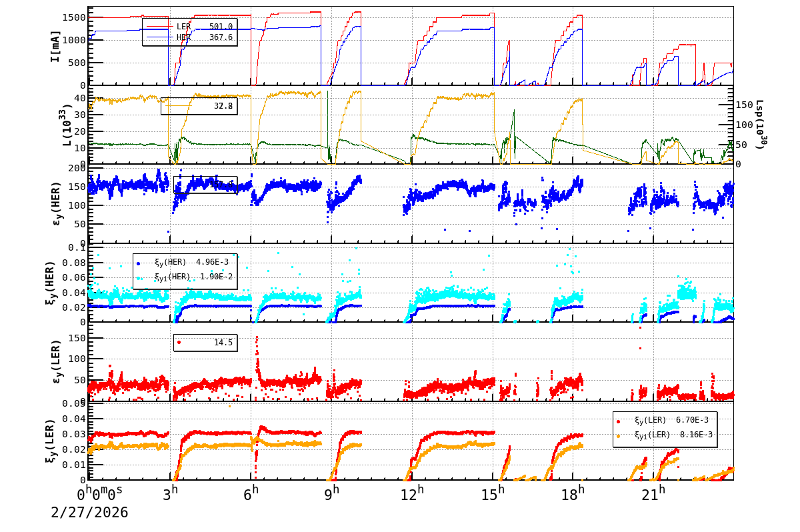Click the LER 501.0 legend entry

(189, 27)
